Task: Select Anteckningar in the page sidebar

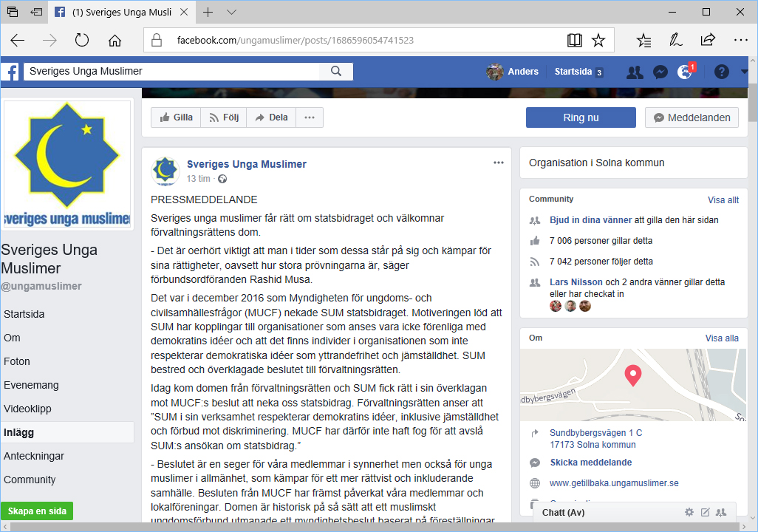Action: [x=34, y=456]
